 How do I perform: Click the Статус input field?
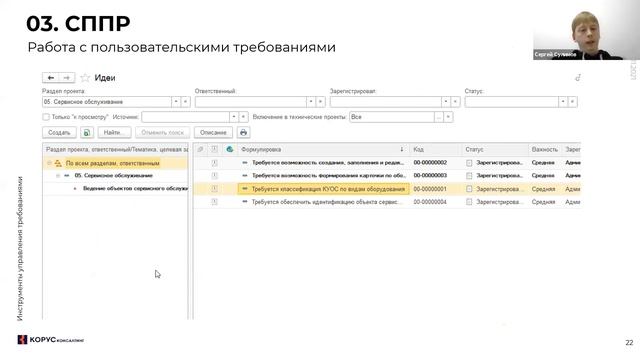[x=512, y=102]
